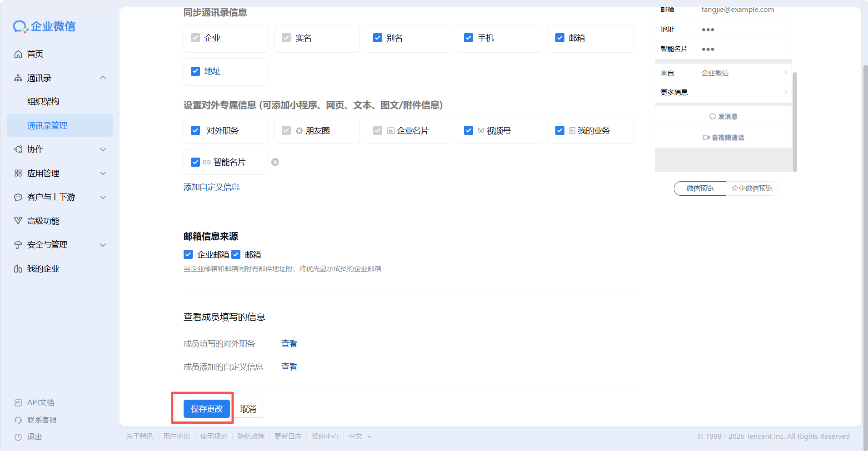Expand the 安全与管理 chevron

(x=103, y=245)
